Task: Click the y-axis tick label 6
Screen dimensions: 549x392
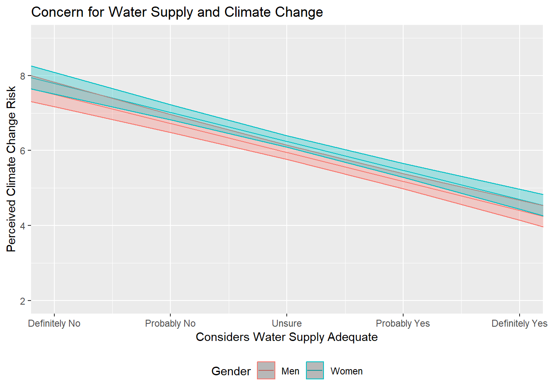Action: pos(23,151)
